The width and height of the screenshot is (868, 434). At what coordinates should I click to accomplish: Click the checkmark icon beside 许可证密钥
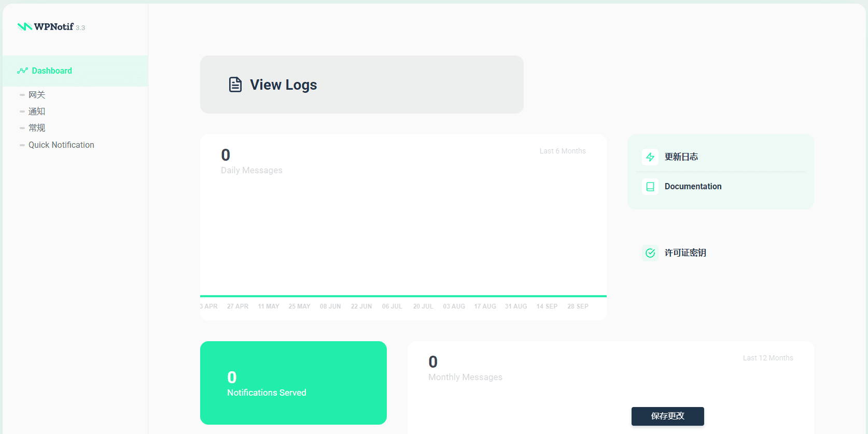[650, 253]
